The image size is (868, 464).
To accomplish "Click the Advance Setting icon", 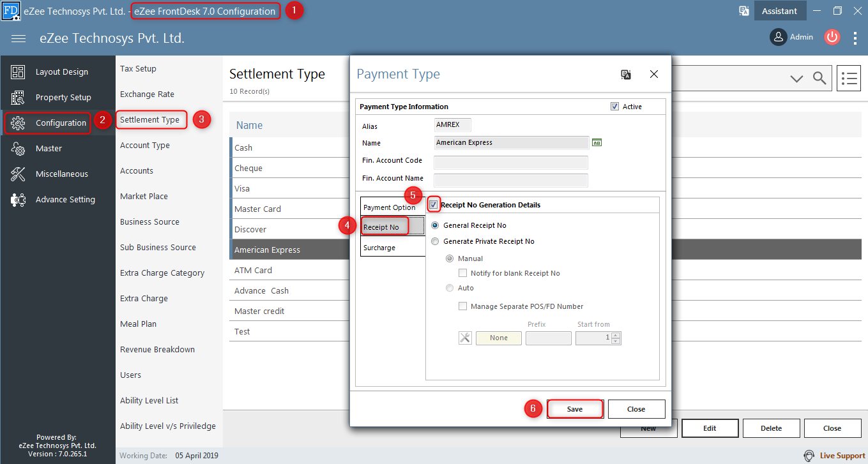I will click(18, 200).
